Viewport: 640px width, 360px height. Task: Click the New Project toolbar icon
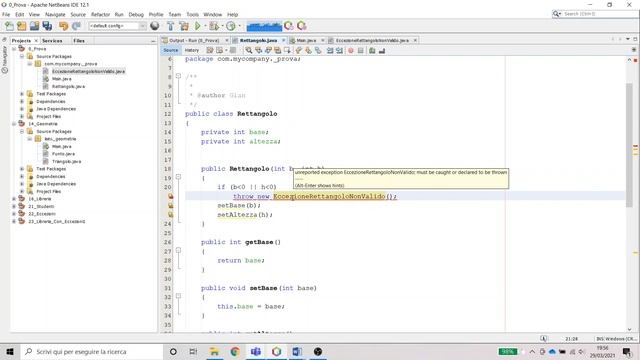tap(22, 26)
